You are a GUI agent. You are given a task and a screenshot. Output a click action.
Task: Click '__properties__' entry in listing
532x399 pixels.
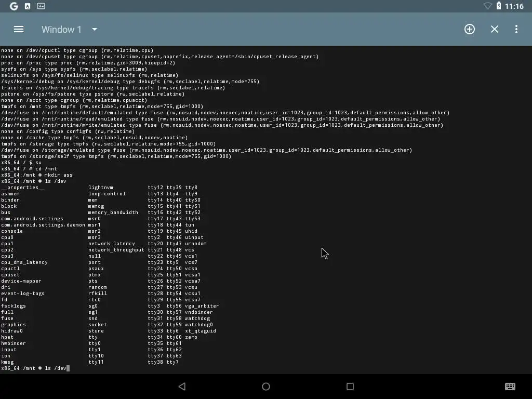23,188
